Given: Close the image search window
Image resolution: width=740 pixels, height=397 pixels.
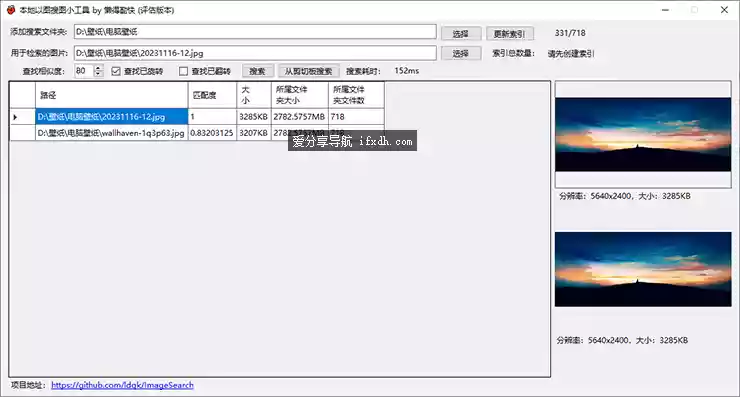Looking at the screenshot, I should [724, 10].
